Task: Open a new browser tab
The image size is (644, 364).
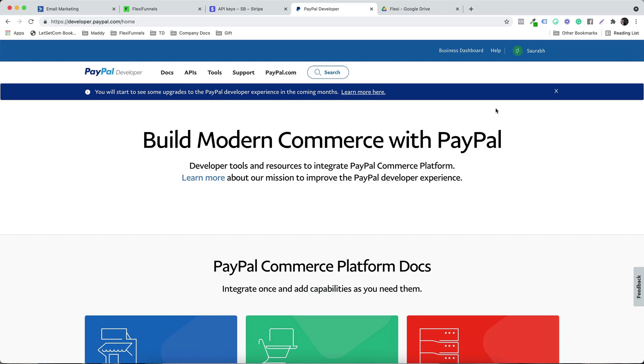Action: click(471, 9)
